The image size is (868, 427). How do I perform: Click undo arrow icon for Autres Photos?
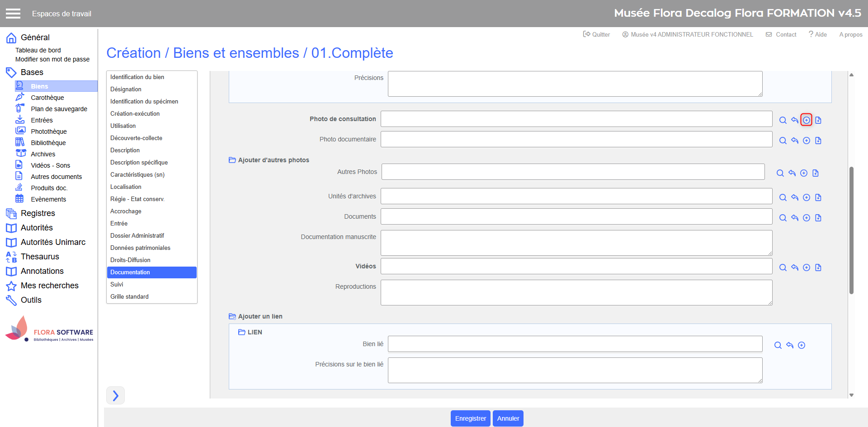[792, 173]
